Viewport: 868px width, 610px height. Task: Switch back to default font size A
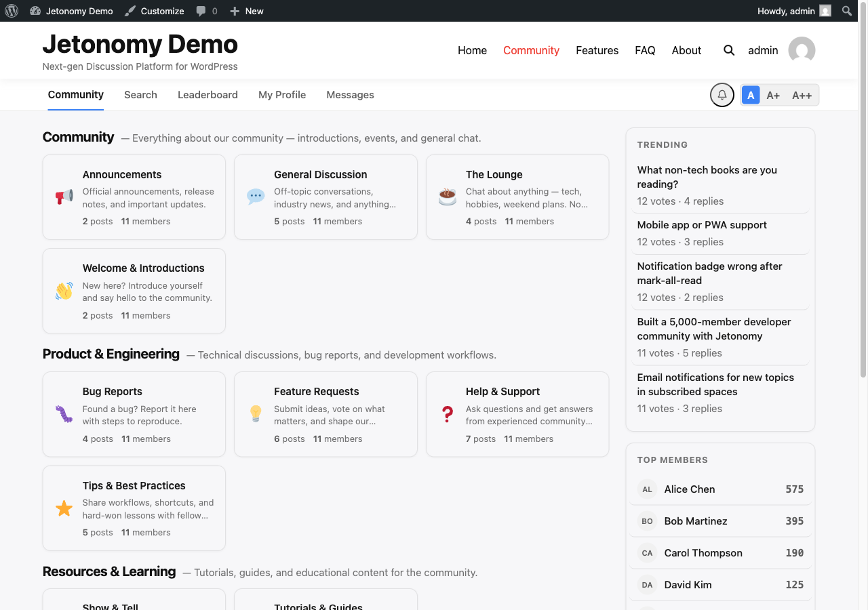pyautogui.click(x=751, y=95)
